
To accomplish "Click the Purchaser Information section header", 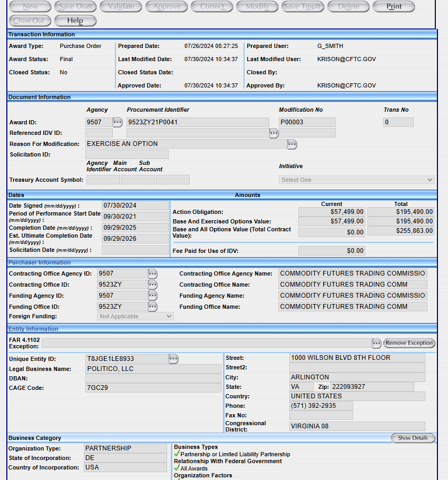I will point(222,262).
